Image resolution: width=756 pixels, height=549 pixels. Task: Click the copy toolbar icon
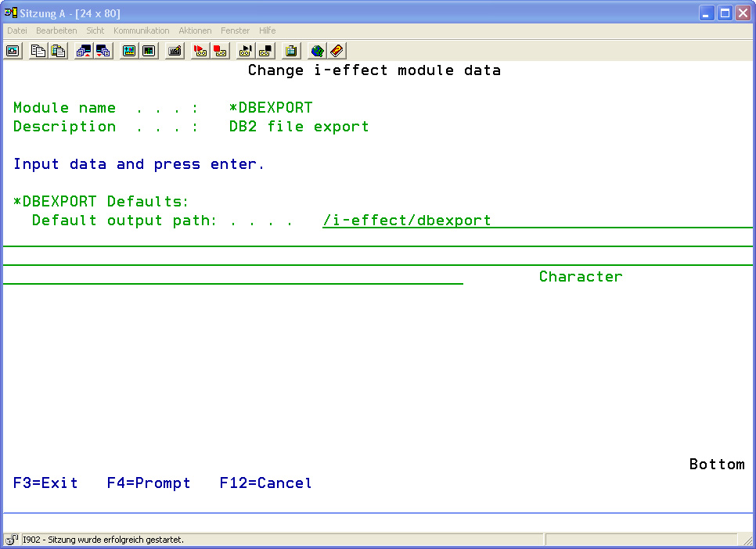click(x=38, y=52)
